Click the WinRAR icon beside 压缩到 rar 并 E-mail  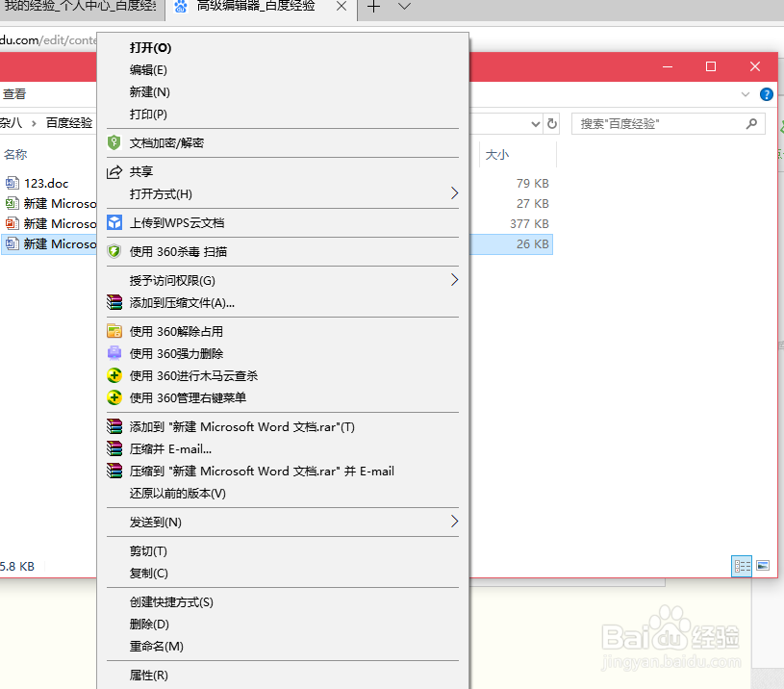114,471
